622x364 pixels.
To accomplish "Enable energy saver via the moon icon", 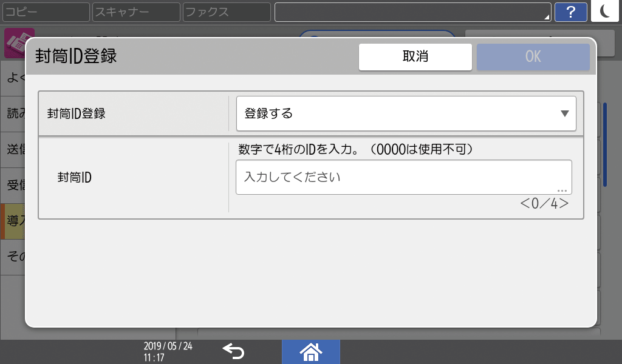I will point(605,12).
